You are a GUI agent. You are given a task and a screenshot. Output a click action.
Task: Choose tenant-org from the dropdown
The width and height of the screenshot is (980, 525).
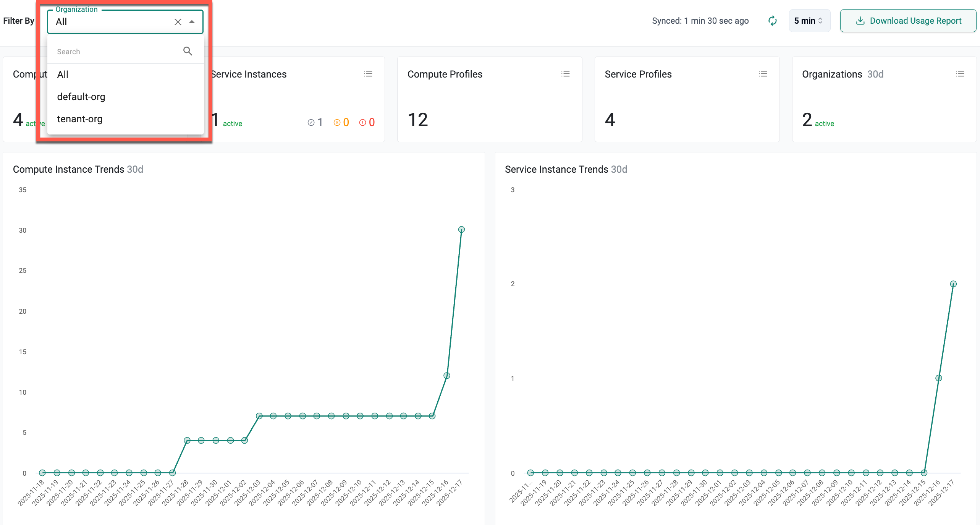[79, 119]
